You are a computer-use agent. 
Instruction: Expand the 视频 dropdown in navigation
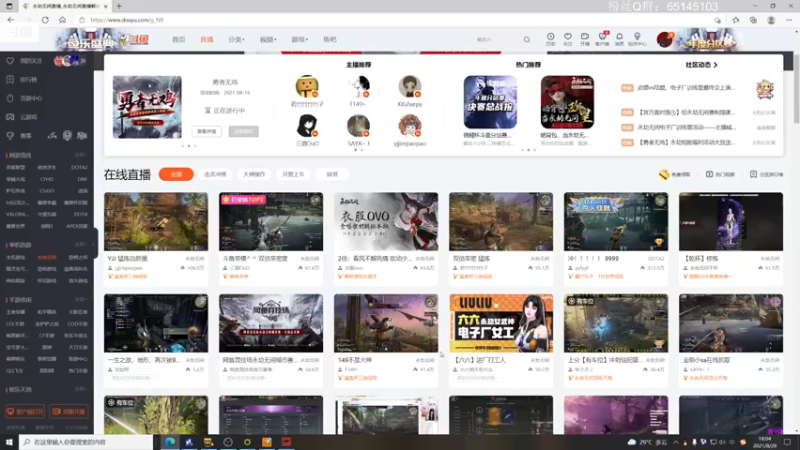tap(268, 39)
